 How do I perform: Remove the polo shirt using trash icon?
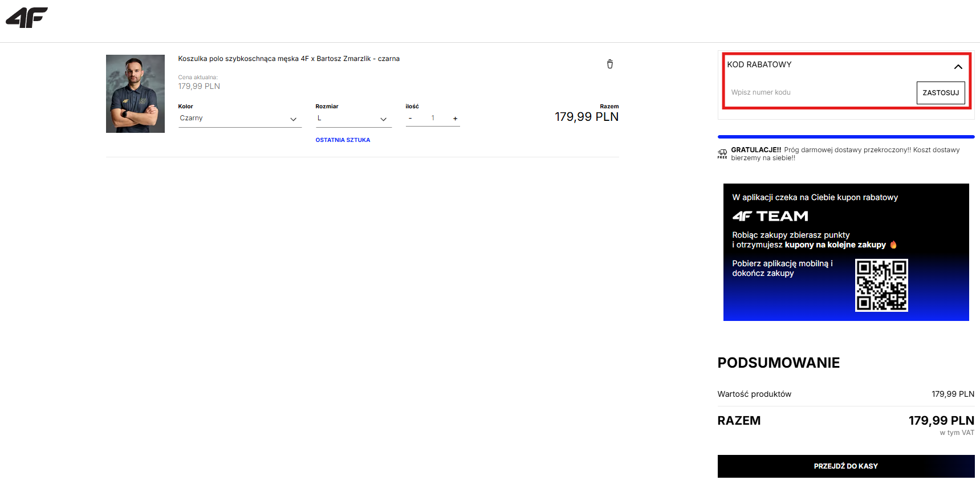pos(609,64)
